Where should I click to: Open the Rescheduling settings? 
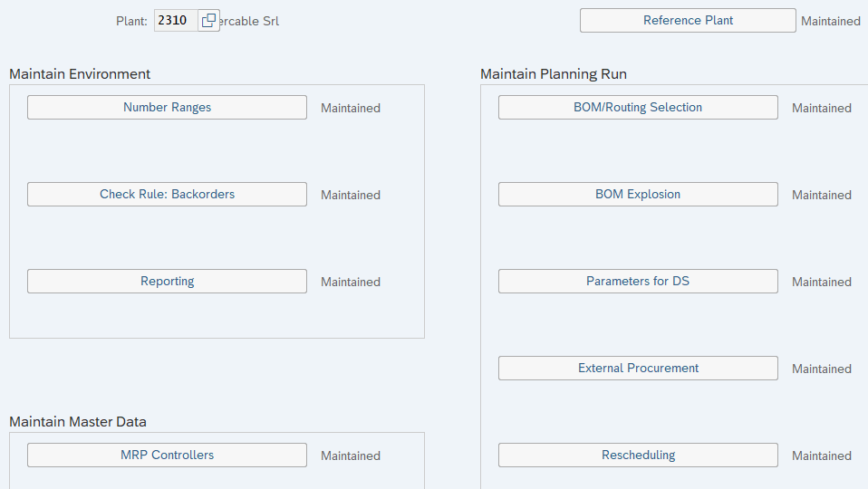point(638,455)
